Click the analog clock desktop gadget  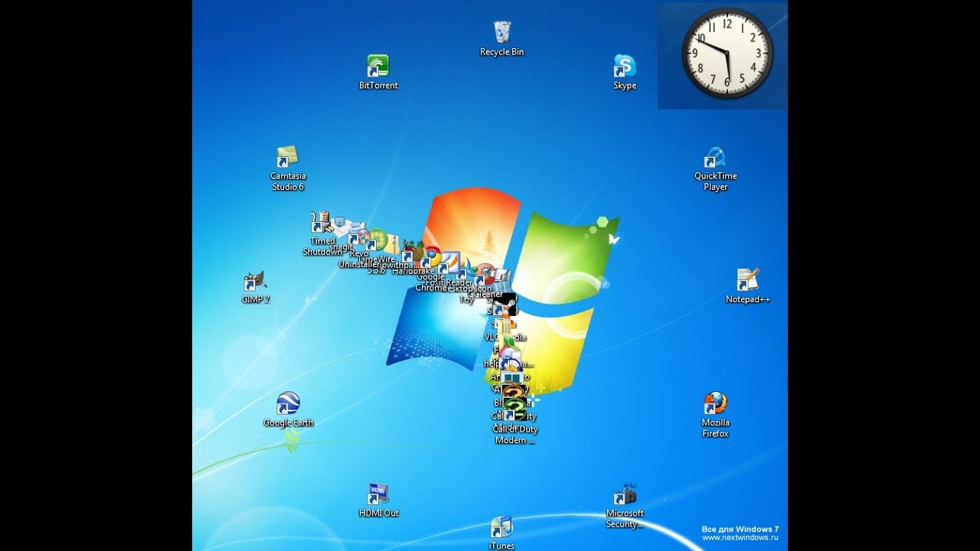727,54
